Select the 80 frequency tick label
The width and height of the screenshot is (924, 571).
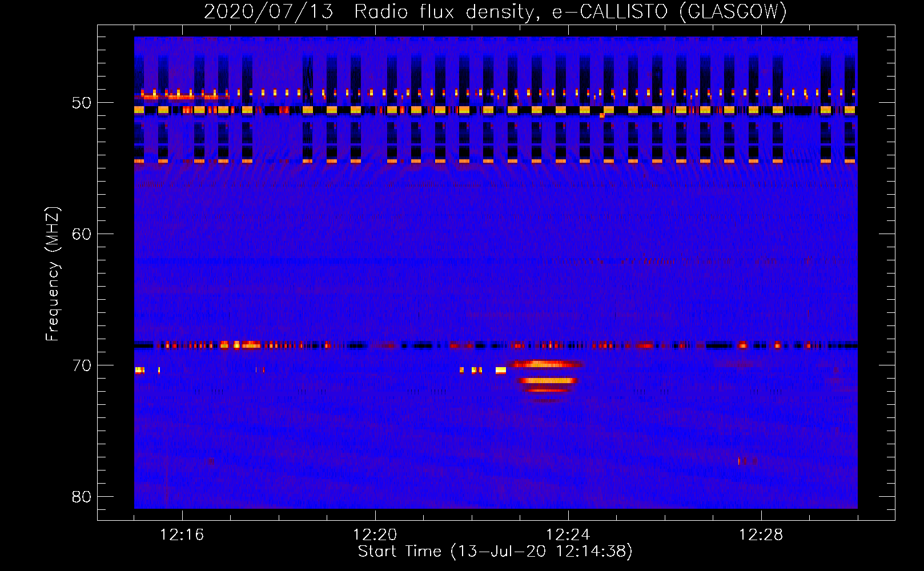click(82, 497)
